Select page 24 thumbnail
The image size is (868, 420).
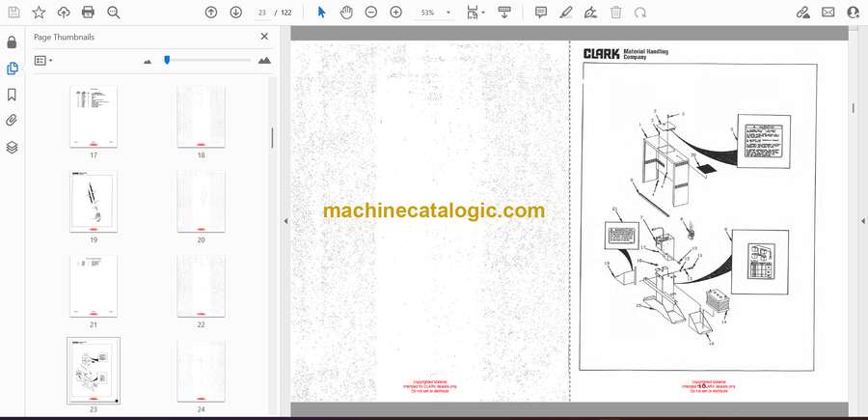pyautogui.click(x=201, y=371)
